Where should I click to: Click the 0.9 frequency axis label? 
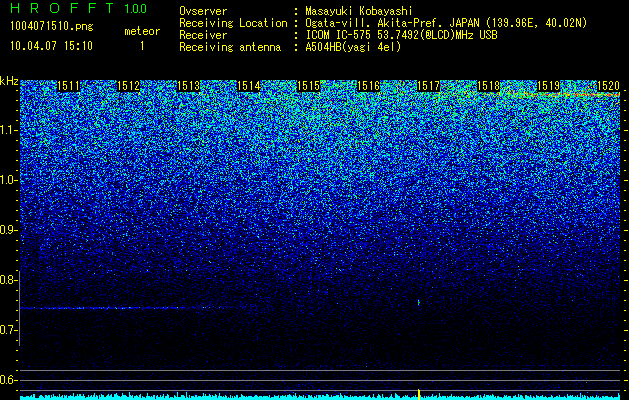tap(7, 230)
